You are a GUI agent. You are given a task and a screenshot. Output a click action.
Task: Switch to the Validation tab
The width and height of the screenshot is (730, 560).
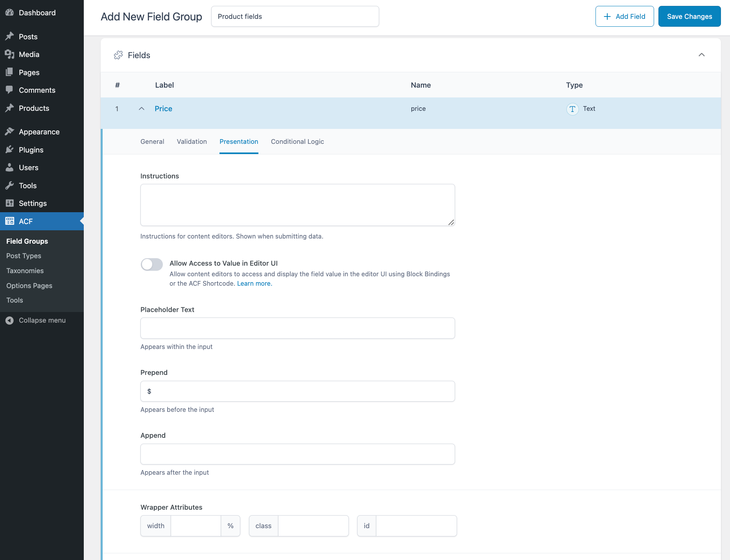(x=192, y=141)
